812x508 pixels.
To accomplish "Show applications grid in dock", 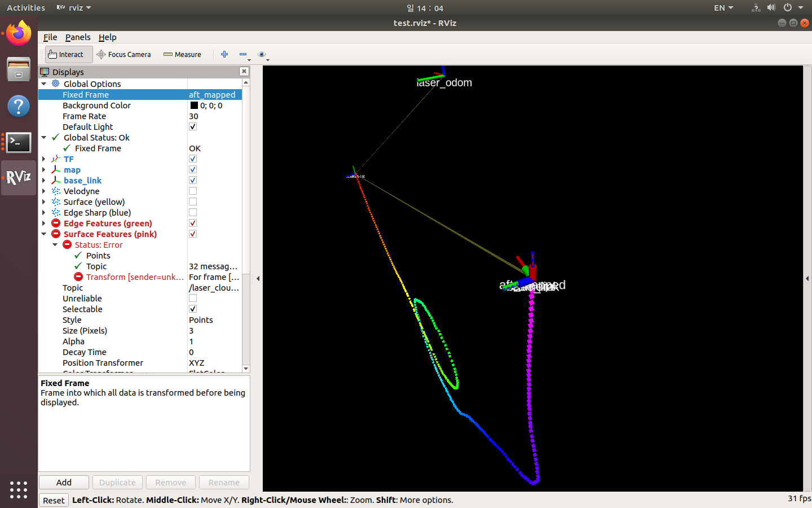I will coord(19,489).
